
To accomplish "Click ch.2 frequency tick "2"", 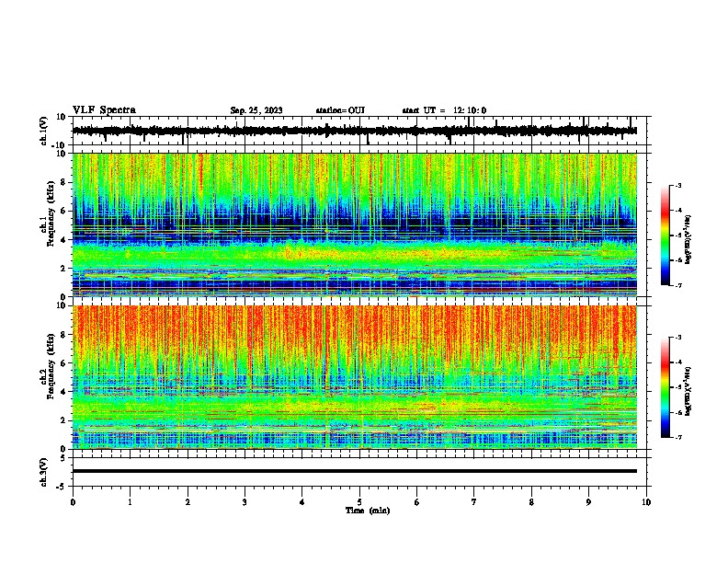I will 63,420.
